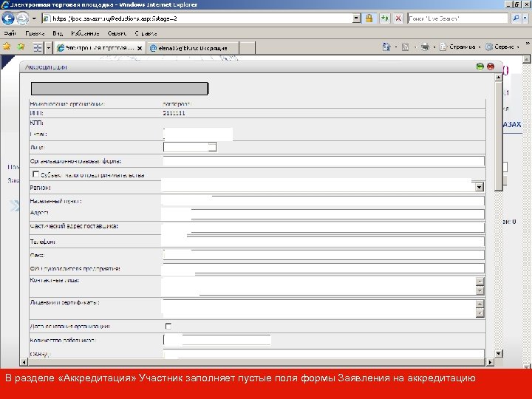Click Контактные лица scroll up arrow
The height and width of the screenshot is (399, 532).
(480, 282)
